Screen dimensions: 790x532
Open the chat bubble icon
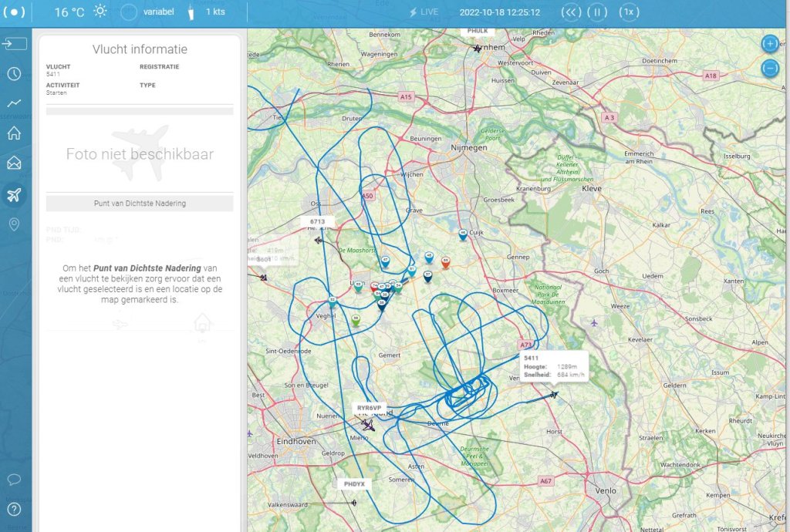(14, 480)
